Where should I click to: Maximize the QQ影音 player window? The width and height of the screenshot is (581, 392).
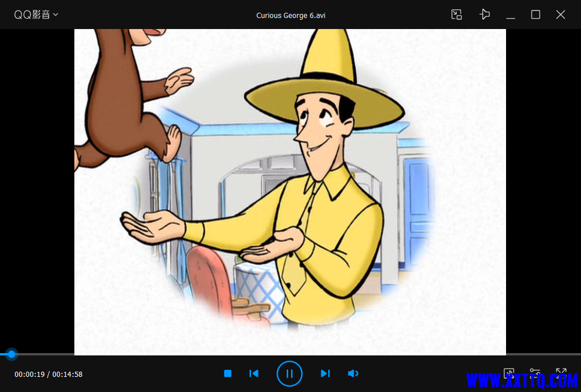point(536,15)
